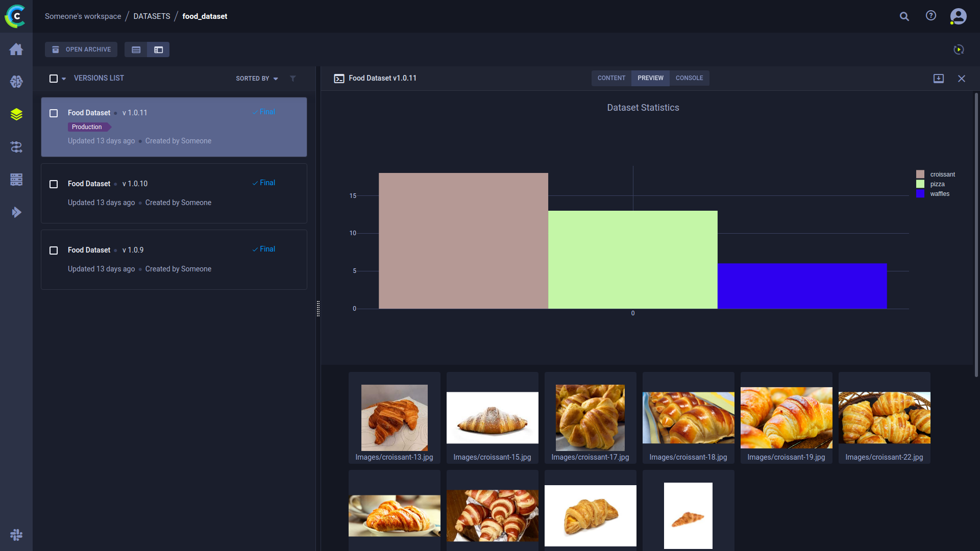Click Final status of v1.0.11
980x551 pixels.
(263, 112)
